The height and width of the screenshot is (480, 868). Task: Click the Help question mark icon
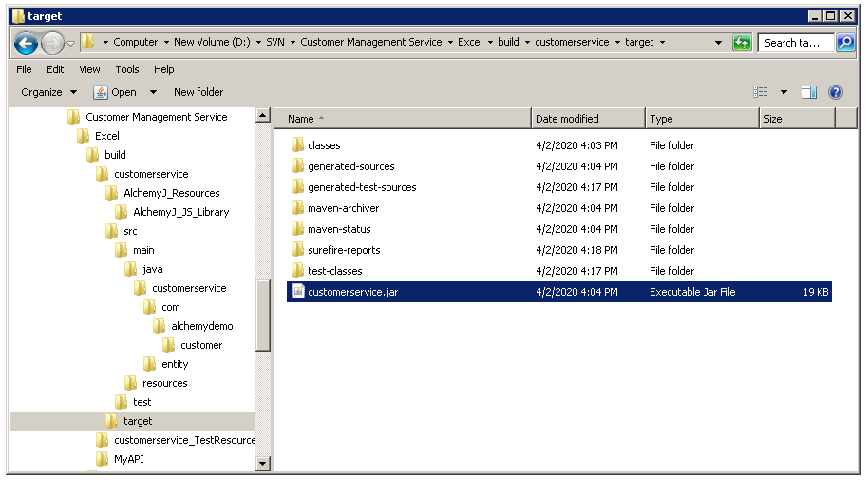click(836, 92)
